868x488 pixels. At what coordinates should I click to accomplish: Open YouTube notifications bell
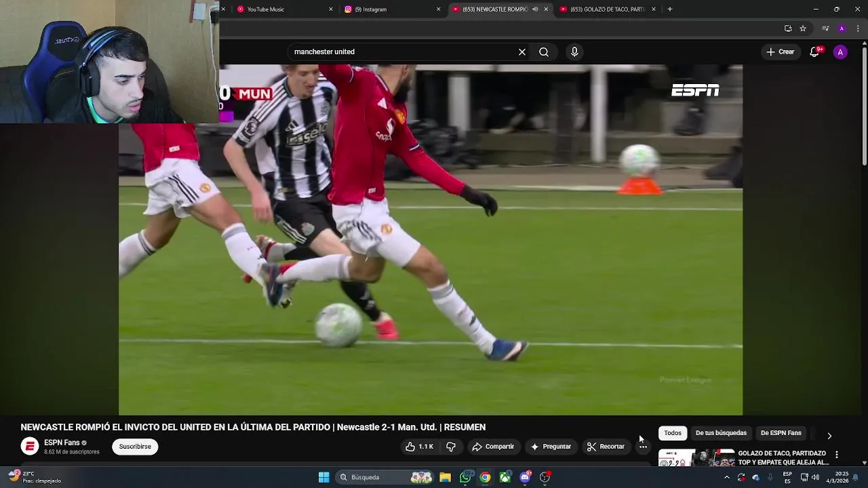click(x=815, y=52)
